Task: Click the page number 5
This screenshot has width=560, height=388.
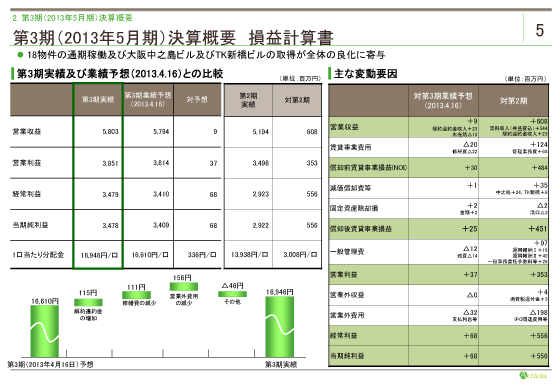Action: (540, 30)
